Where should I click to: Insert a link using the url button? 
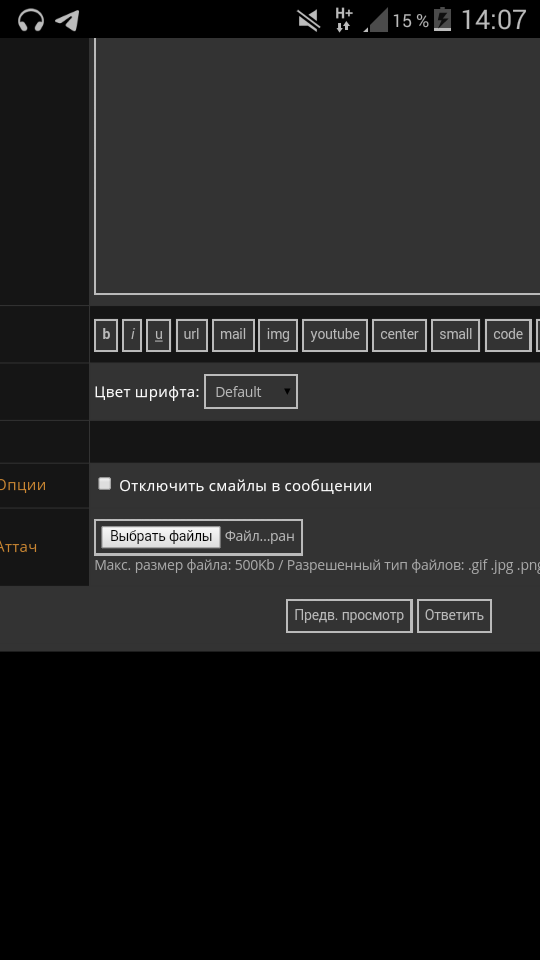click(192, 335)
